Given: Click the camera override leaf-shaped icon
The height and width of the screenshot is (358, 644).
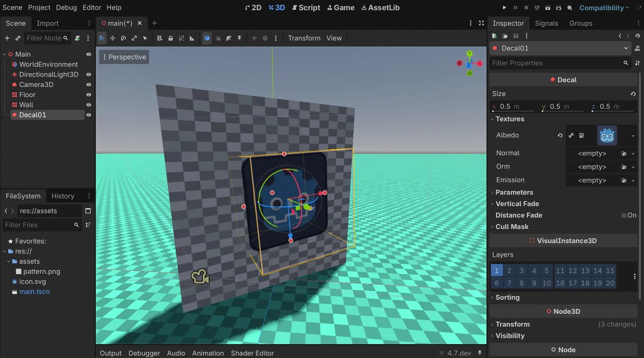Looking at the screenshot, I should [228, 38].
